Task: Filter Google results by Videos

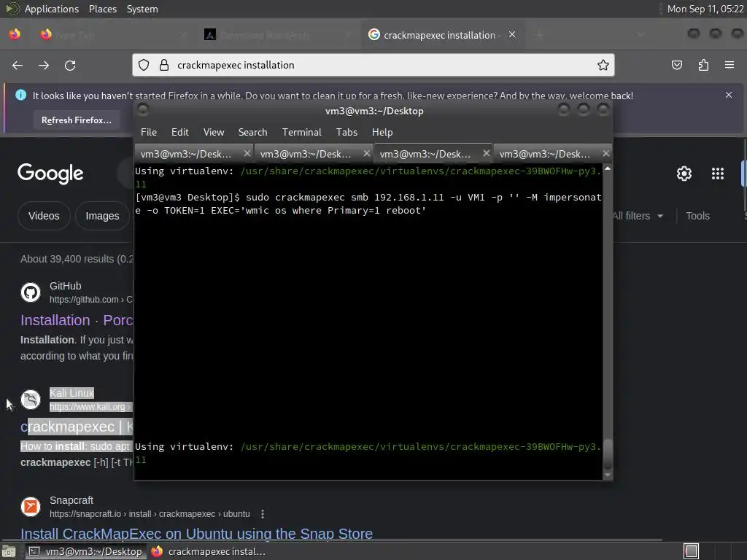Action: tap(44, 216)
